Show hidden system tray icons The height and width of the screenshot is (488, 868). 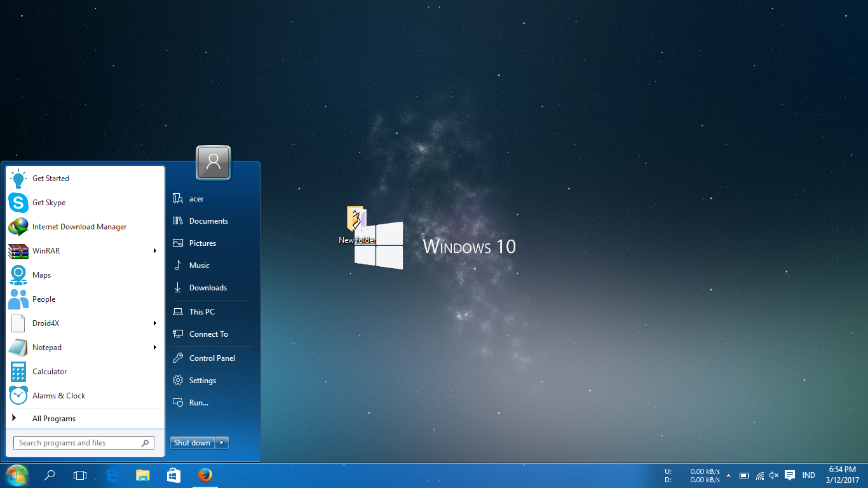tap(728, 475)
